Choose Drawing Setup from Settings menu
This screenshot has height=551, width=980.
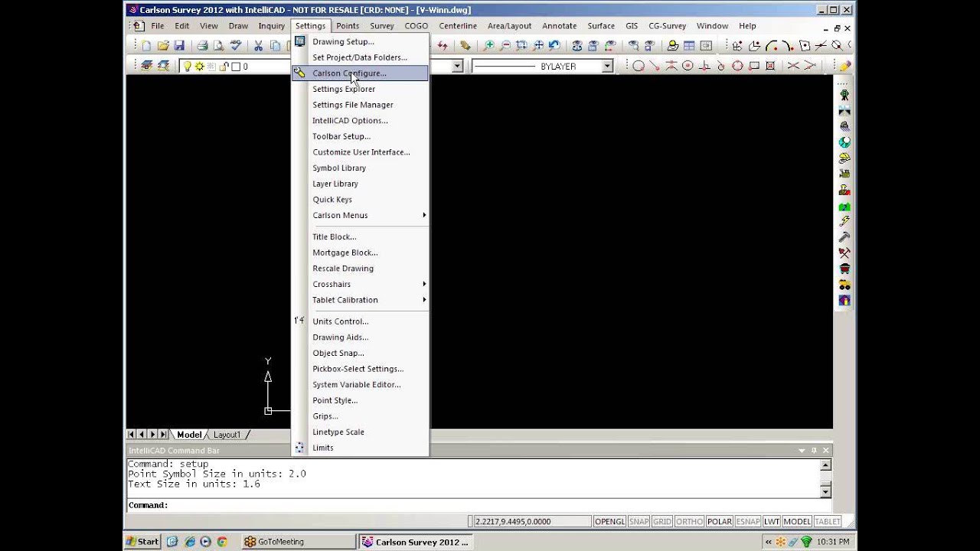(360, 41)
